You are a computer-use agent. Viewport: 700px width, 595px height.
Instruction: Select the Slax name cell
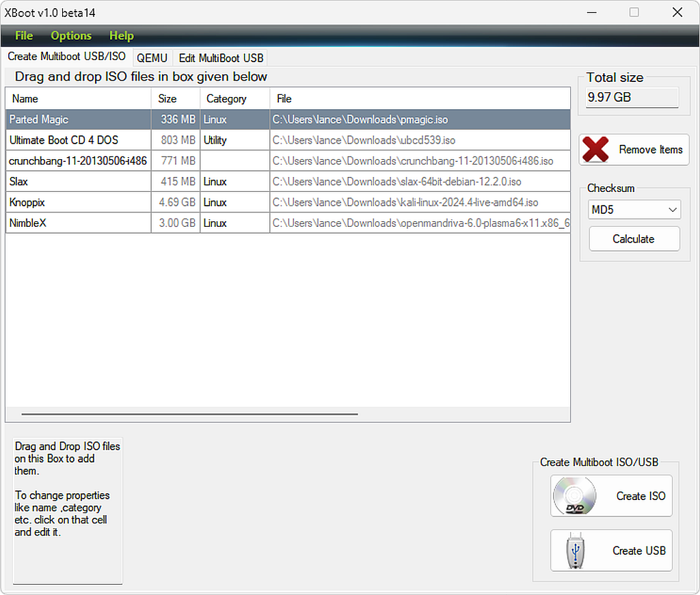[x=78, y=182]
